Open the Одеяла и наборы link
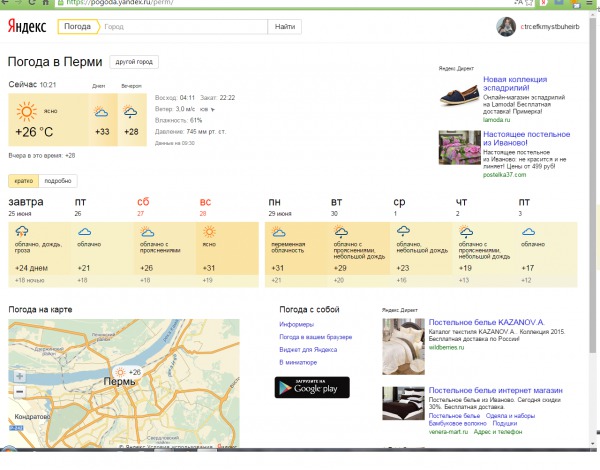Image resolution: width=600 pixels, height=470 pixels. point(510,416)
